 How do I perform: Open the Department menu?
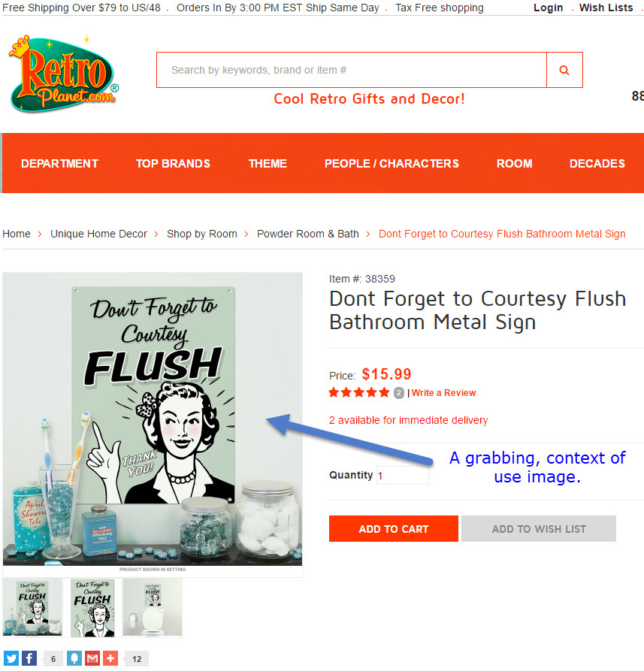click(x=59, y=164)
